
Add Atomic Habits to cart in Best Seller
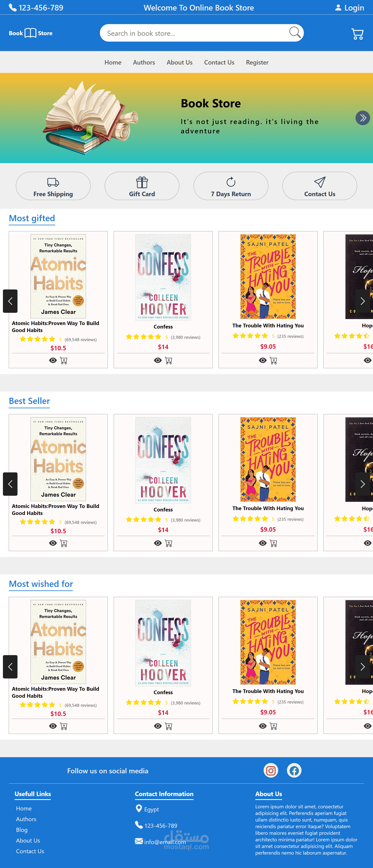pyautogui.click(x=64, y=543)
